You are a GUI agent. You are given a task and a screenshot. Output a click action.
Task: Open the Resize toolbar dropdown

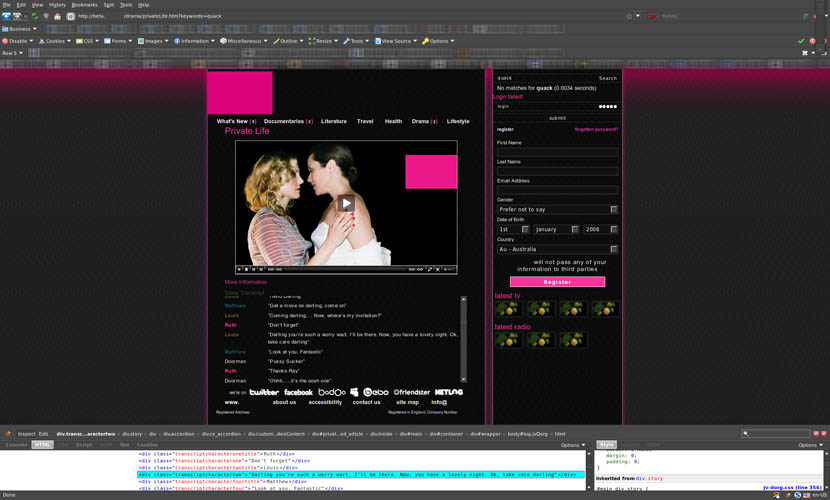[323, 41]
